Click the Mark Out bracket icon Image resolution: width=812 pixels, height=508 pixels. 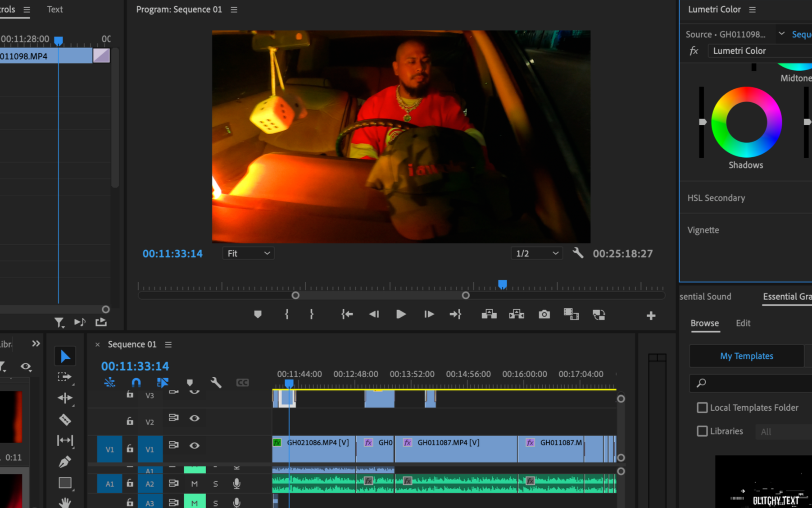pyautogui.click(x=312, y=315)
